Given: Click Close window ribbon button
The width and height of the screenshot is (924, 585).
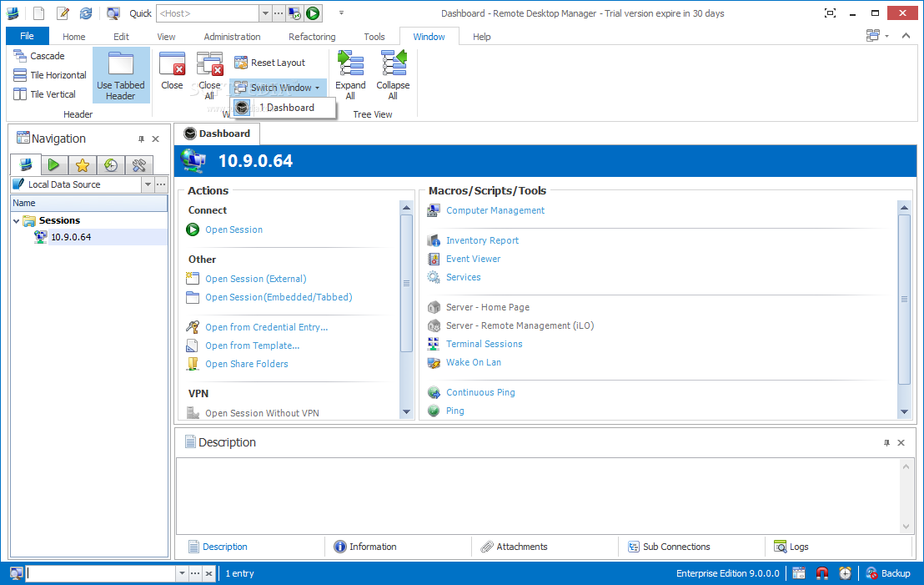Looking at the screenshot, I should pyautogui.click(x=172, y=71).
